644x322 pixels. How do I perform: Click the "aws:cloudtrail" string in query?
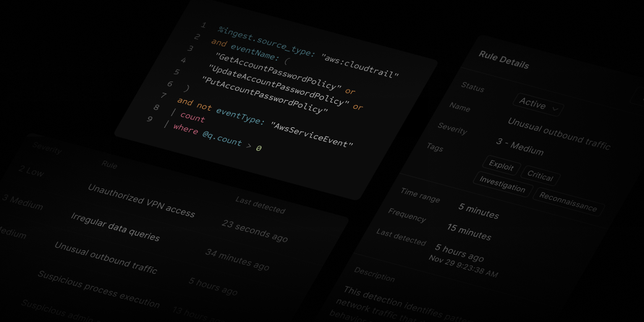[360, 66]
